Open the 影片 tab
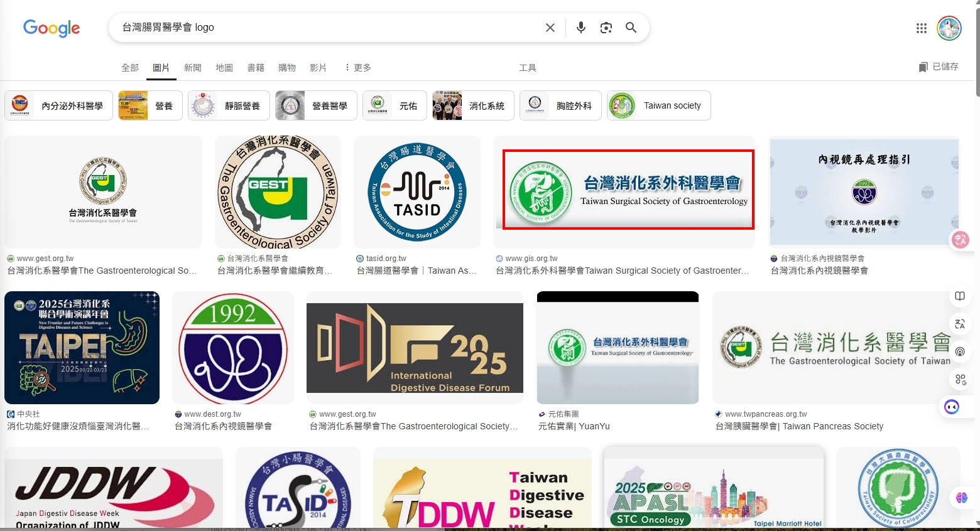 click(x=318, y=67)
